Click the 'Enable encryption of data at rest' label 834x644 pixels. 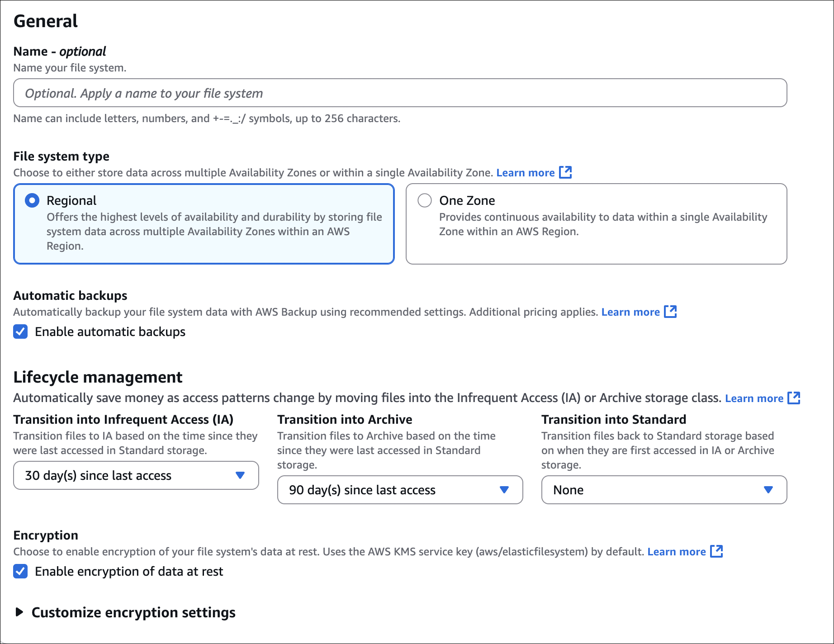[129, 571]
